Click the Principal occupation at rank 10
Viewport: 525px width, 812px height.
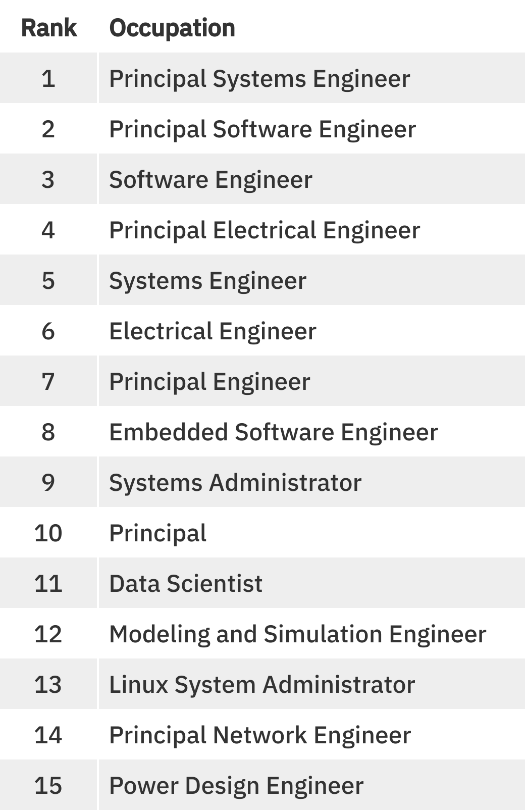point(158,533)
